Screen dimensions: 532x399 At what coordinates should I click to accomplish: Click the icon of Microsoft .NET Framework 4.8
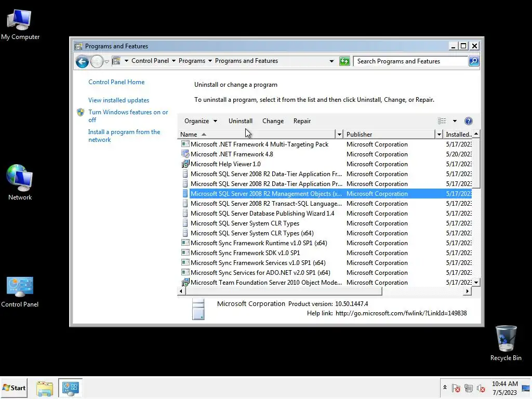tap(185, 154)
